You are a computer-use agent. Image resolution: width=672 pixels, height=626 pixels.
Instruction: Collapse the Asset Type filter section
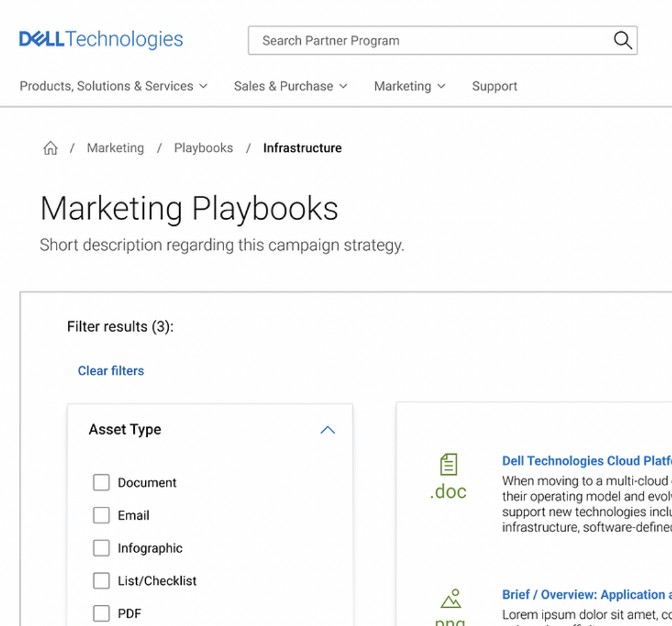click(327, 430)
